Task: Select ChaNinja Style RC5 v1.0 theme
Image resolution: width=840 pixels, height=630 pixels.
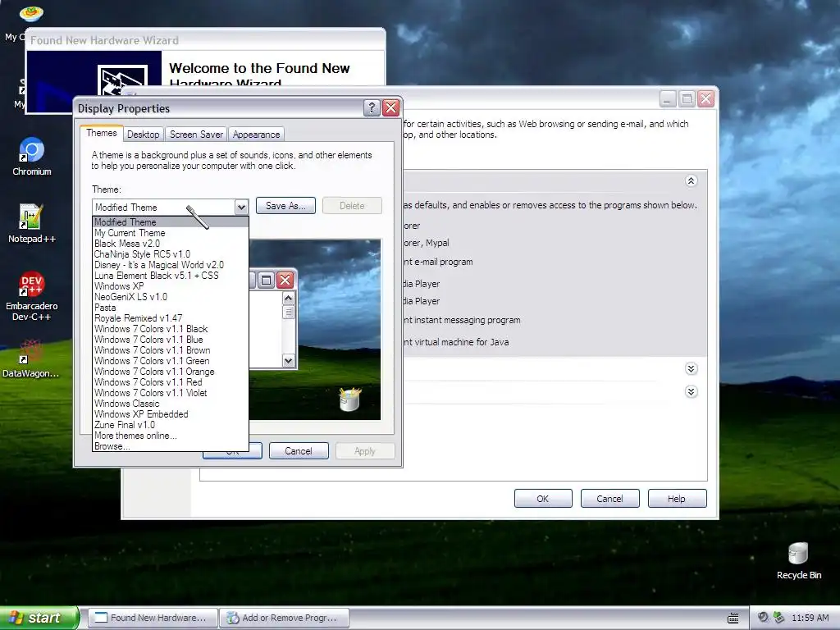Action: coord(171,254)
